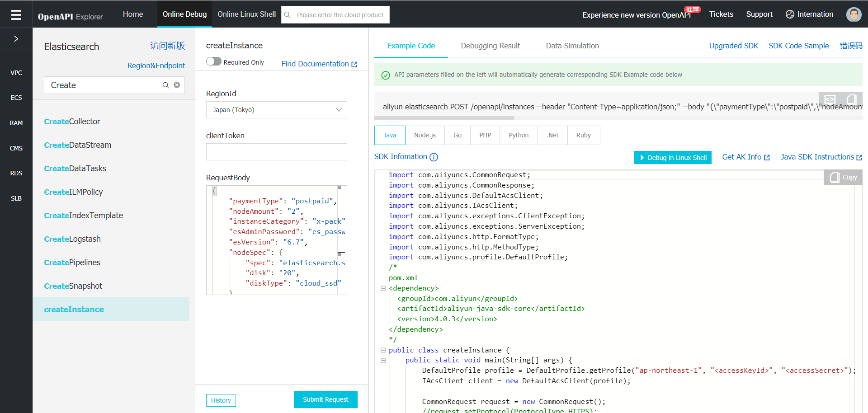Select CreateLogstash in the API list
868x413 pixels.
(111, 239)
